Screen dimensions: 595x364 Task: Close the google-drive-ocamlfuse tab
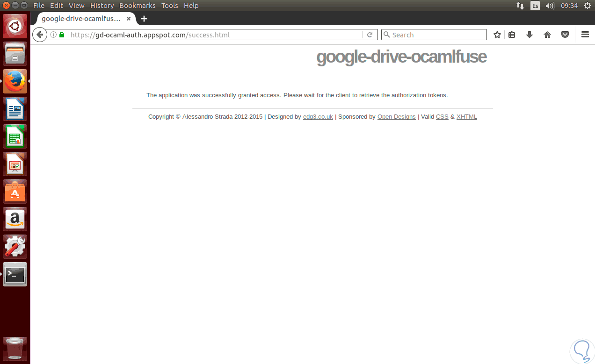tap(129, 19)
